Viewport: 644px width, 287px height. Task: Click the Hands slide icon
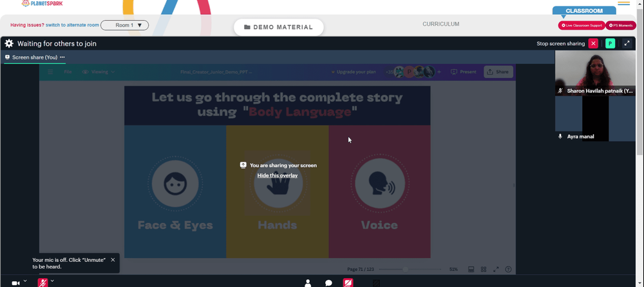[x=278, y=183]
